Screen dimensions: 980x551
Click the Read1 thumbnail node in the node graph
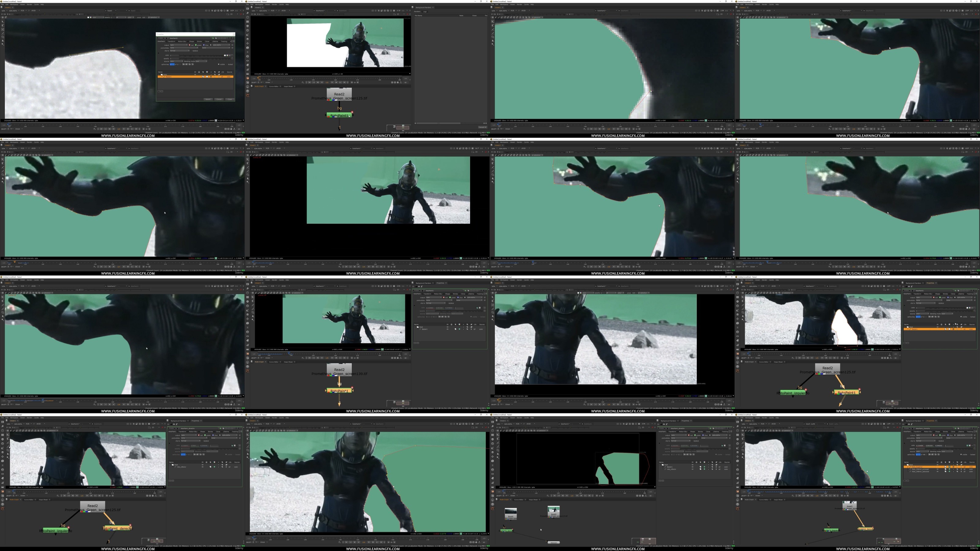pos(511,513)
